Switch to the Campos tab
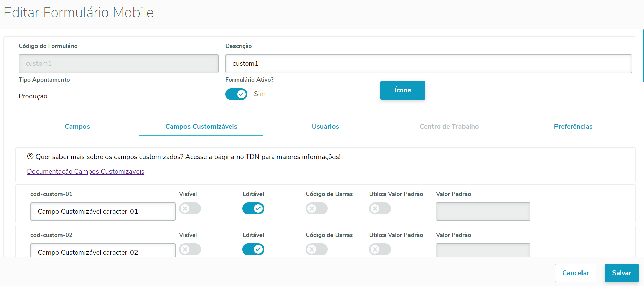 point(77,126)
